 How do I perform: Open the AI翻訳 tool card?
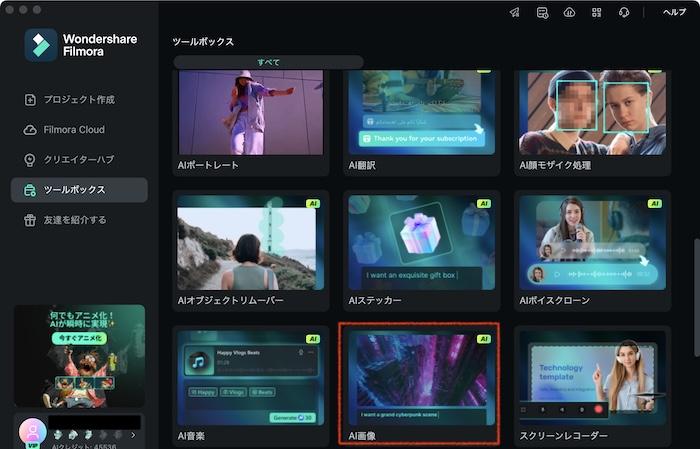tap(421, 121)
